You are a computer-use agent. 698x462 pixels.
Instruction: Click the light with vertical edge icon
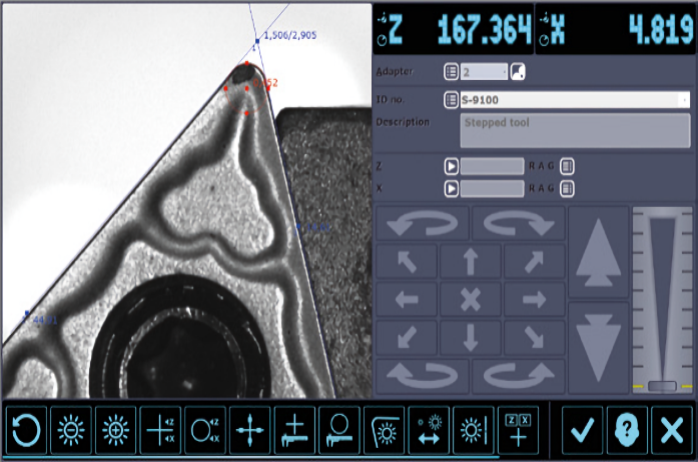pyautogui.click(x=473, y=430)
